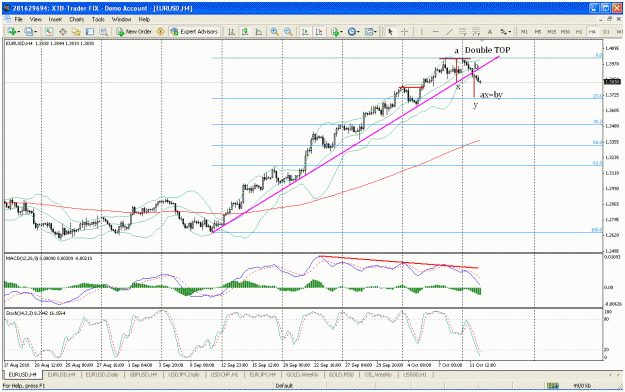Switch chart to Line Chart mode

tap(259, 32)
